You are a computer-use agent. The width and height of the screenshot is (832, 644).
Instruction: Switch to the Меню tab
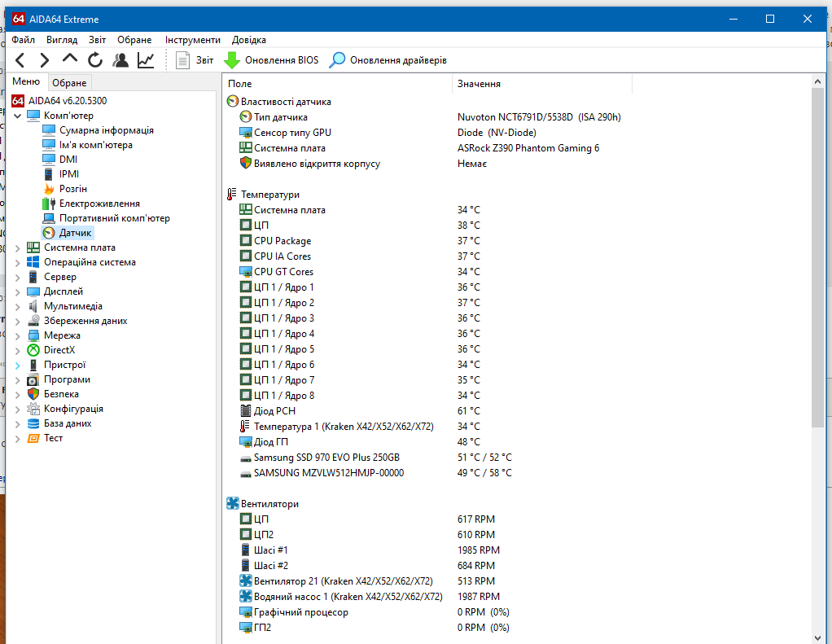coord(26,81)
